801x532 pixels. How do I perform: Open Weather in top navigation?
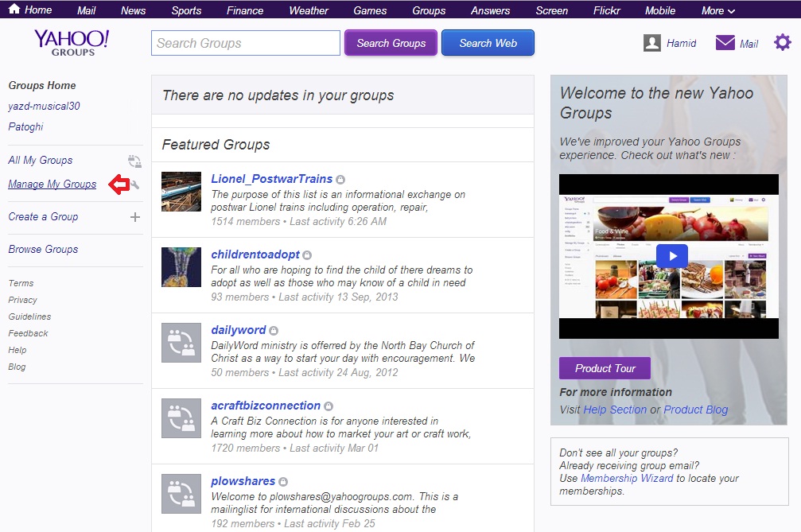pos(309,10)
